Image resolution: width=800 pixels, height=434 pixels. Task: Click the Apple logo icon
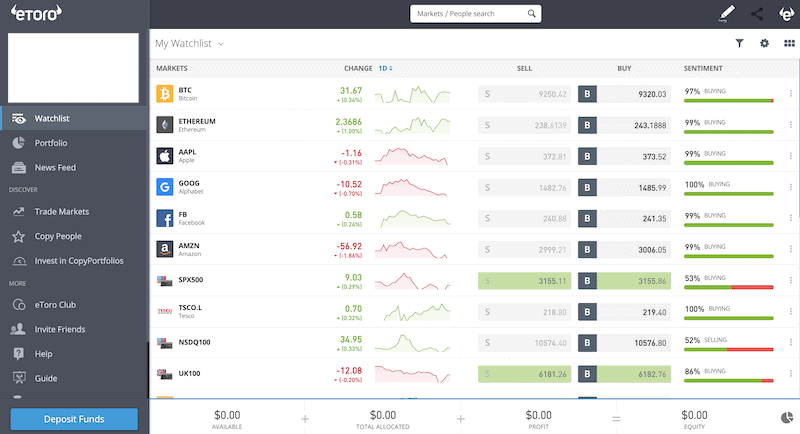click(x=164, y=156)
